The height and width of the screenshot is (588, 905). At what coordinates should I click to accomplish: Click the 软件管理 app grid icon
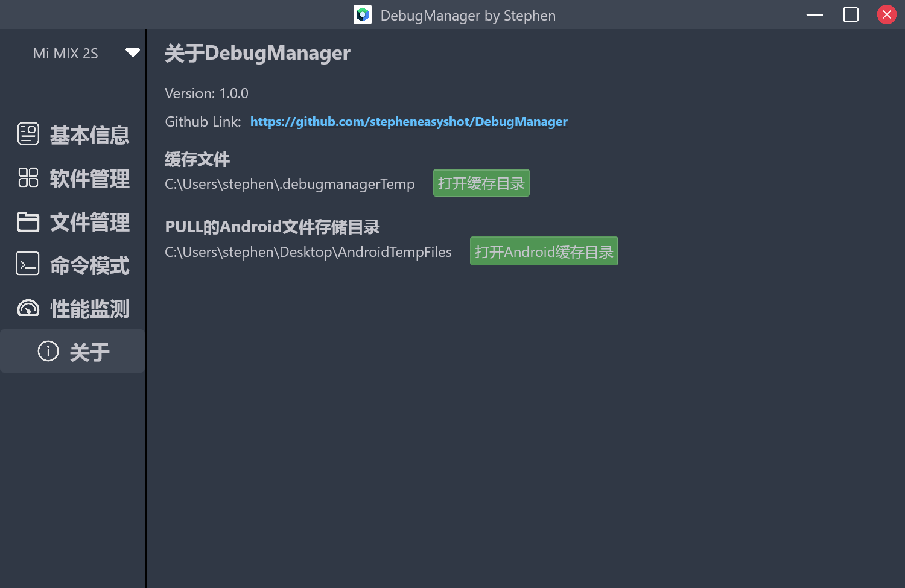(28, 177)
